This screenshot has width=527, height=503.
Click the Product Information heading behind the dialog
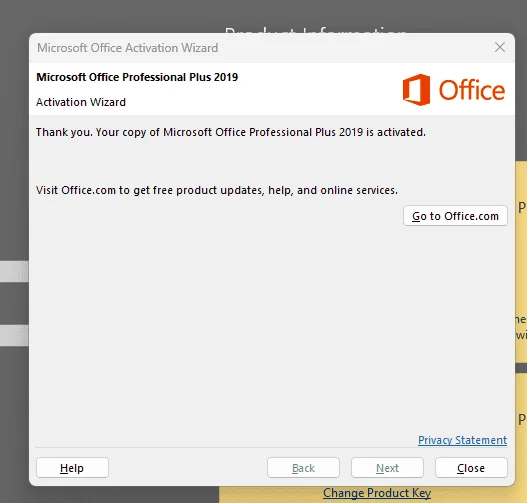coord(315,30)
